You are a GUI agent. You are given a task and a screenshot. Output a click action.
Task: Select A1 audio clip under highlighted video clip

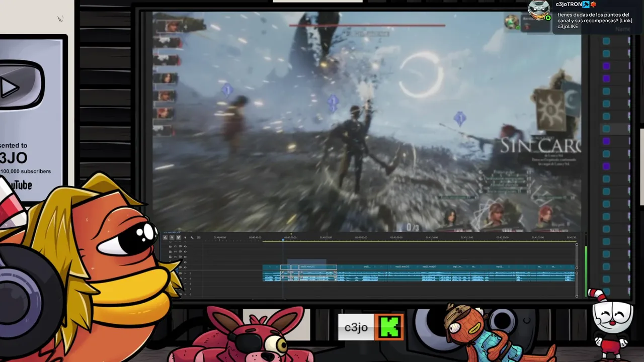pyautogui.click(x=317, y=273)
